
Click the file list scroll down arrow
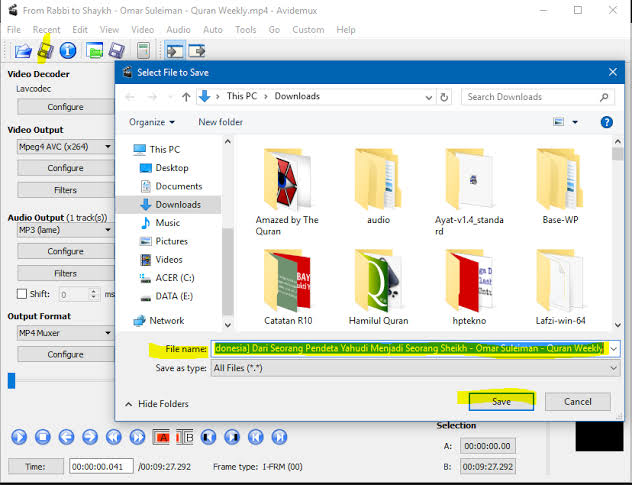617,325
